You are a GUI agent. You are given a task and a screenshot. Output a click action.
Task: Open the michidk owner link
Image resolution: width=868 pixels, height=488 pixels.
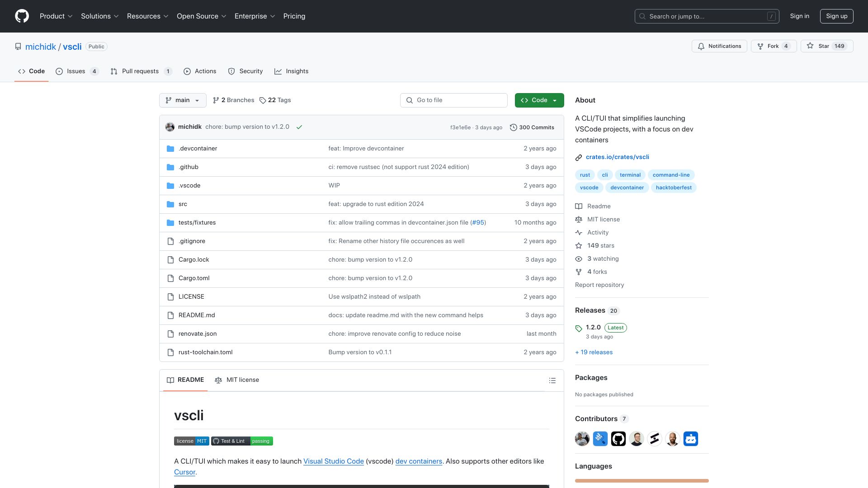pos(41,47)
